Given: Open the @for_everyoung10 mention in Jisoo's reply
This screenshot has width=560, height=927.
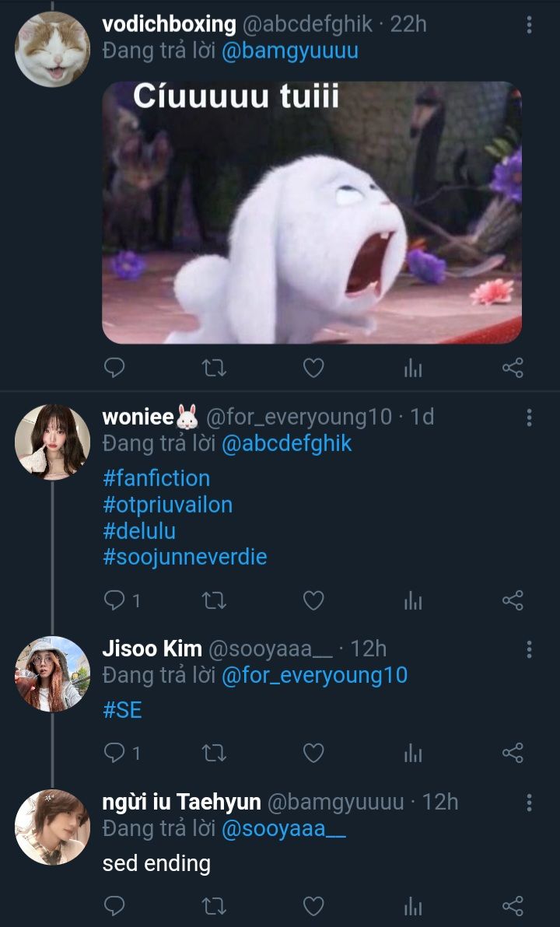Looking at the screenshot, I should (314, 675).
